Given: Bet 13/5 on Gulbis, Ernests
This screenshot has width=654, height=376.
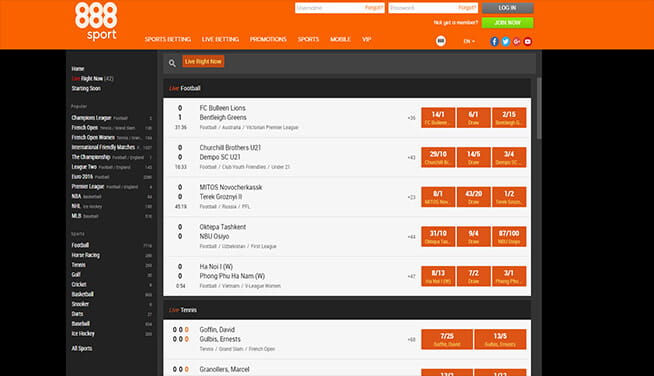Looking at the screenshot, I should pyautogui.click(x=500, y=339).
